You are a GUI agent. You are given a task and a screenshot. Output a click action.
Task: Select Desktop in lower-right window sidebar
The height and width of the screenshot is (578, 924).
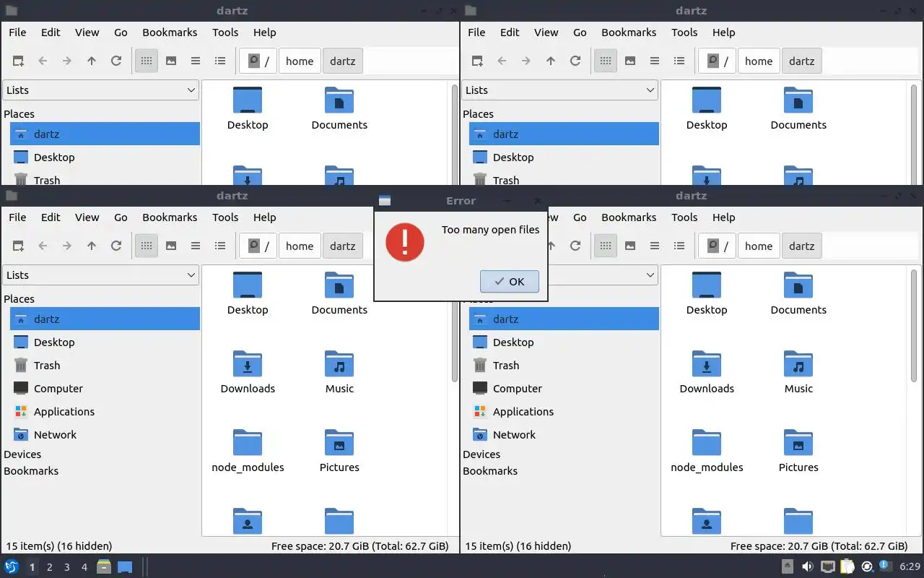point(564,342)
